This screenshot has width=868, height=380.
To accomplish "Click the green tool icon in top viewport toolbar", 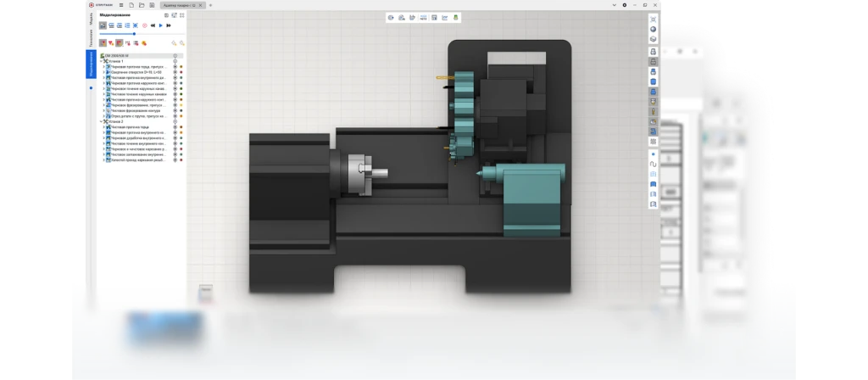I will pos(456,17).
